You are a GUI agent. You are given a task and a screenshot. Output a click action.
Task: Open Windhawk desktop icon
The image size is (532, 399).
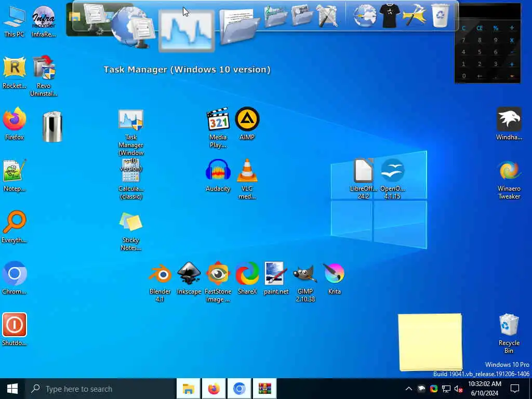coord(509,124)
